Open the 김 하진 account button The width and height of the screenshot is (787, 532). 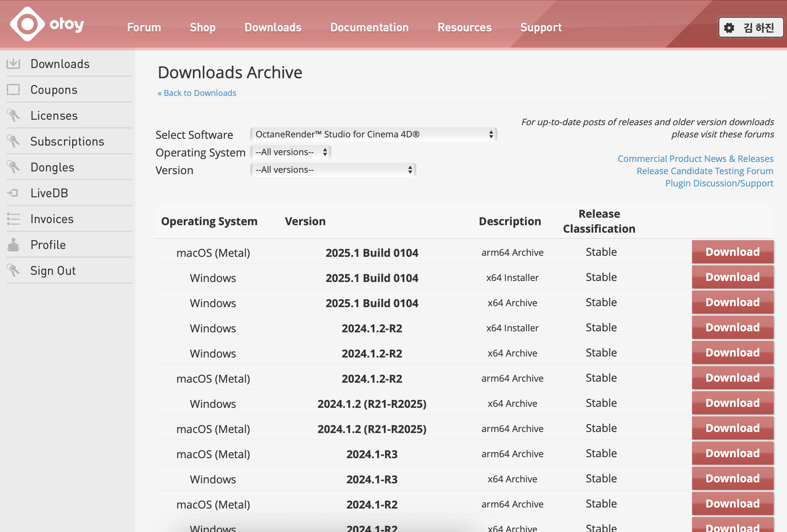pyautogui.click(x=751, y=28)
